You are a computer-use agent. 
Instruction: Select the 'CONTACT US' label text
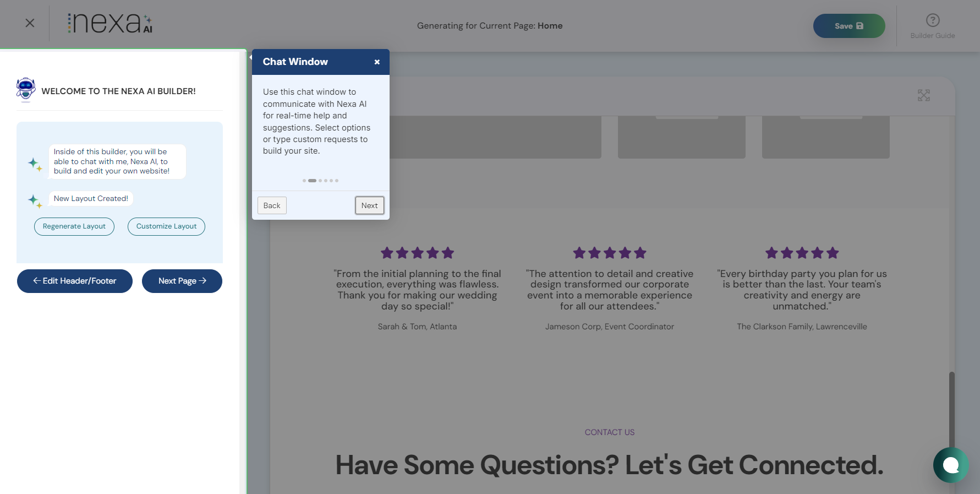[x=610, y=432]
